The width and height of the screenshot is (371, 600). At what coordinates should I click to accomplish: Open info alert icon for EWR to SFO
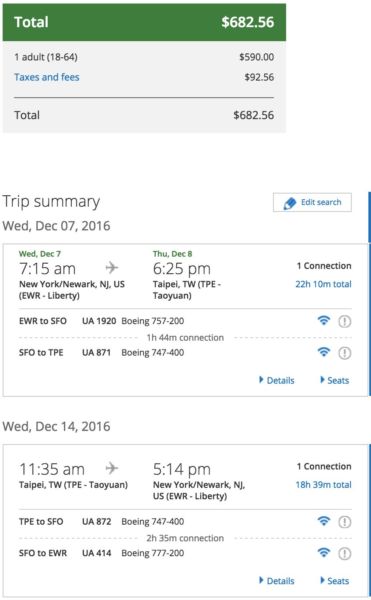click(x=345, y=321)
